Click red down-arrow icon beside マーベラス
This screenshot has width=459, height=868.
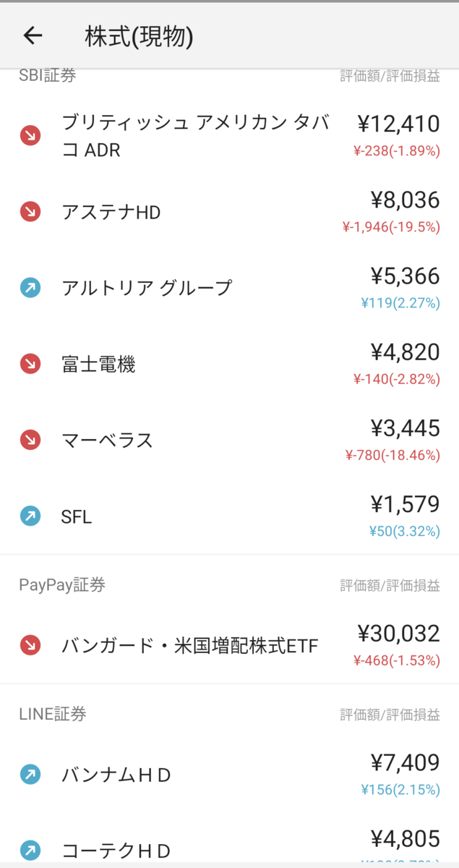pos(30,440)
